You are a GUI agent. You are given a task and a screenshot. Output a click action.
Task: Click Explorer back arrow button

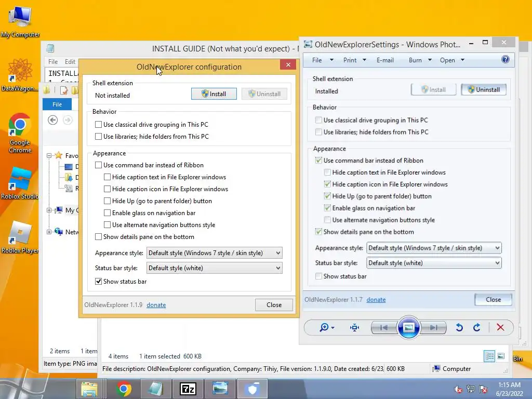(52, 120)
